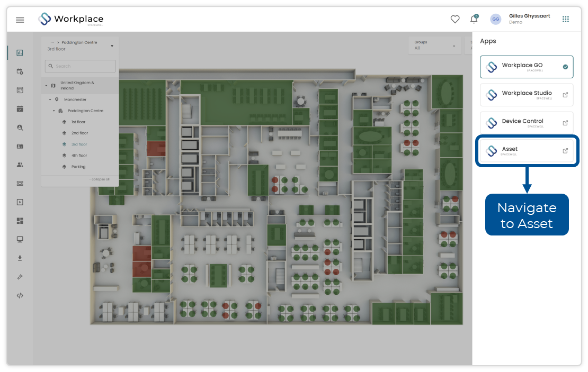Select 4th floor in the tree
Screen dimensions: 588x372
click(79, 156)
